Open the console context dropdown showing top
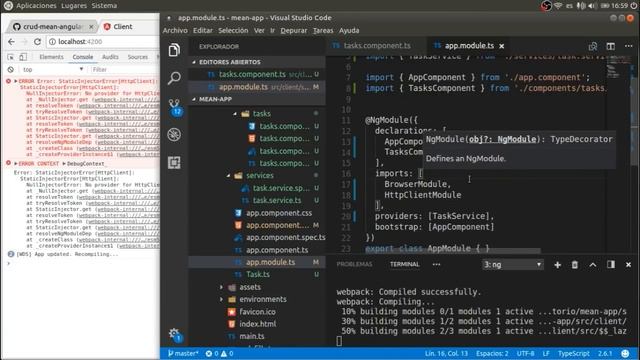 click(x=52, y=69)
